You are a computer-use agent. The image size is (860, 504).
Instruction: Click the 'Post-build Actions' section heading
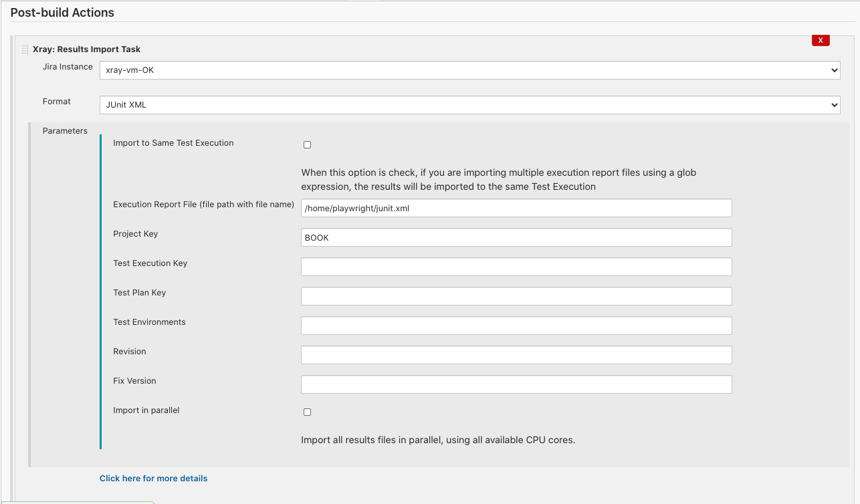coord(62,13)
